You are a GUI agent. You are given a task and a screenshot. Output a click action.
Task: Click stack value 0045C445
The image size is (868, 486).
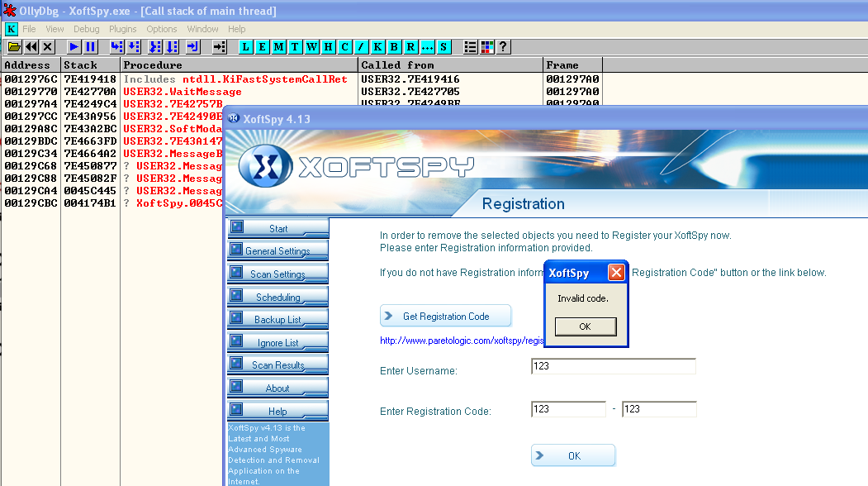coord(90,191)
